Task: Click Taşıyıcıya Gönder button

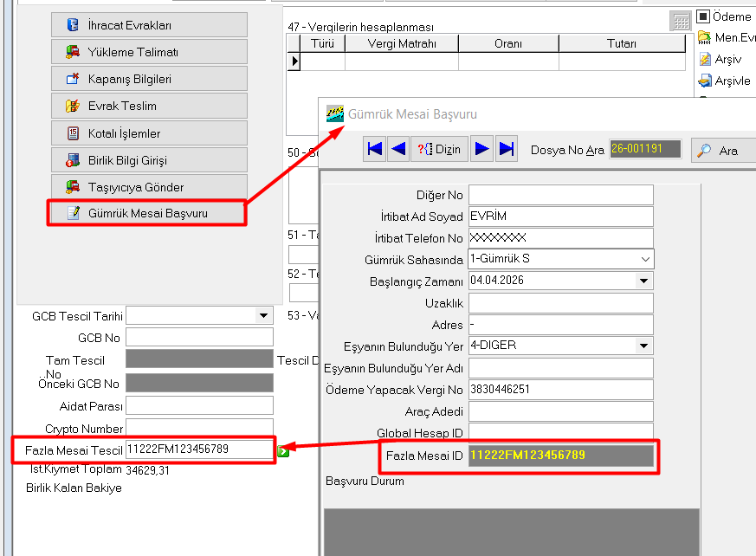Action: (148, 187)
